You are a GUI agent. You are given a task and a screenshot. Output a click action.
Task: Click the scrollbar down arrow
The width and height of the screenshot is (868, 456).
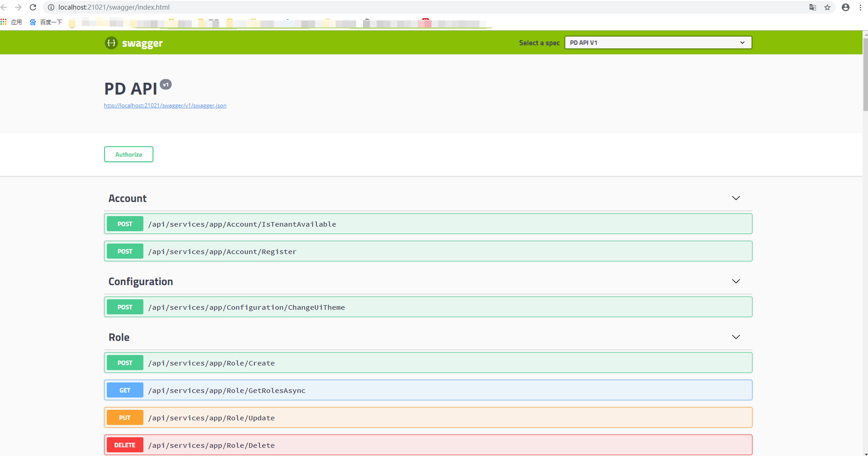coord(865,454)
